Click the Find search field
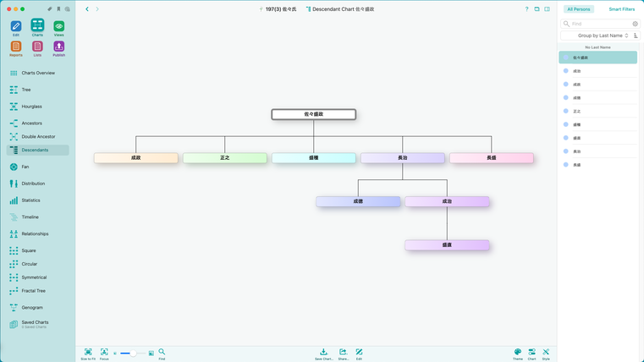Image resolution: width=644 pixels, height=362 pixels. (x=599, y=24)
